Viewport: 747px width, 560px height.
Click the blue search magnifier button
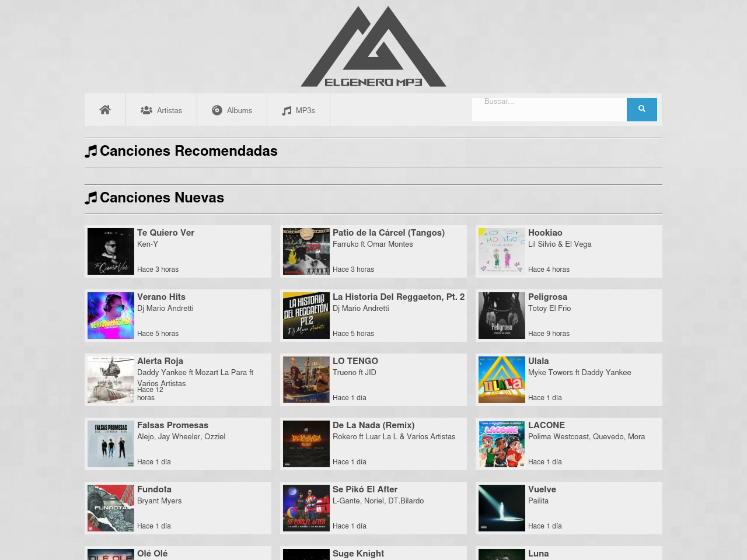tap(642, 110)
